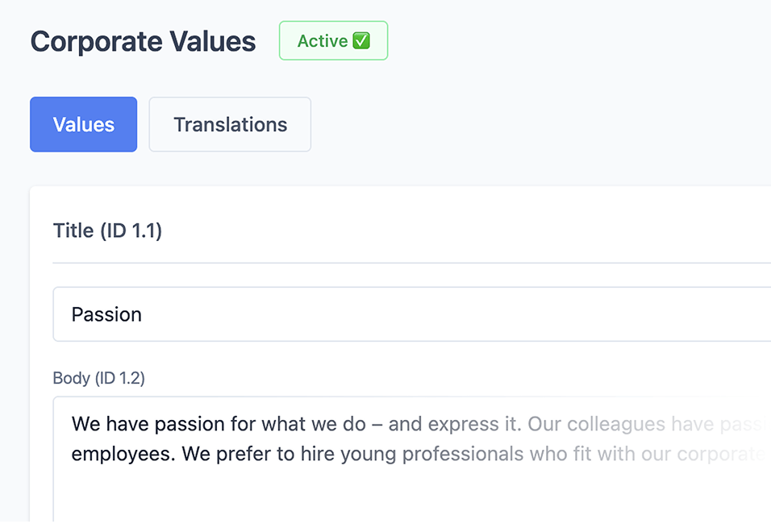Screen dimensions: 771x532
Task: Place cursor on the word Passion in title field
Action: (x=106, y=314)
